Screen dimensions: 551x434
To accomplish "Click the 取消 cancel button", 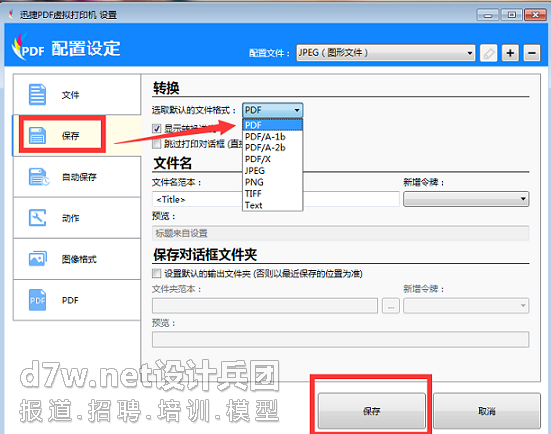I will pyautogui.click(x=487, y=411).
